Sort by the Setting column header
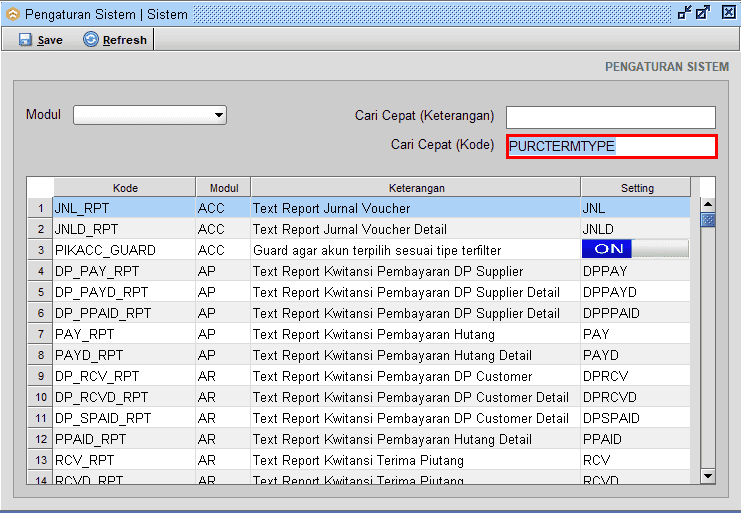 636,188
